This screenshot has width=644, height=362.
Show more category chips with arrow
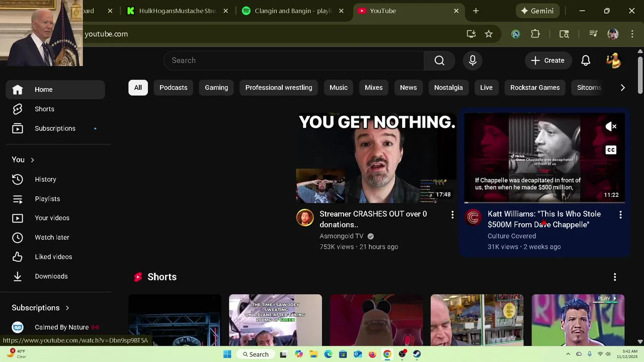point(622,87)
